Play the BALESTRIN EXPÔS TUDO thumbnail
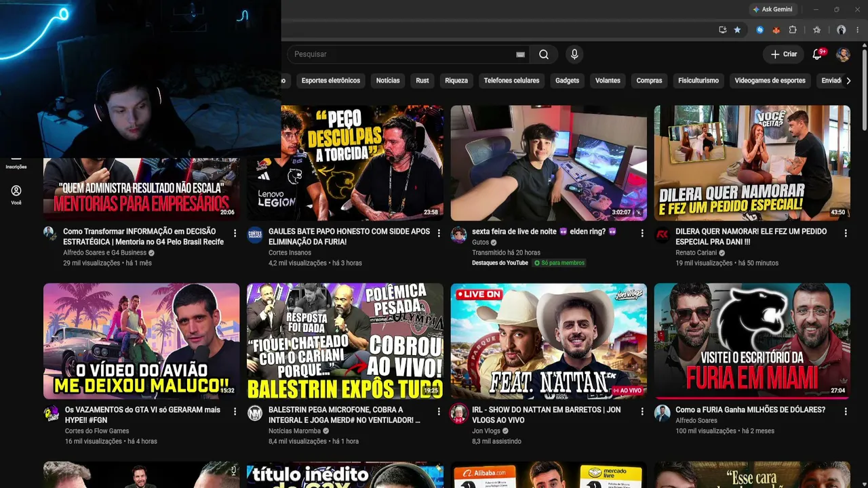 coord(345,341)
